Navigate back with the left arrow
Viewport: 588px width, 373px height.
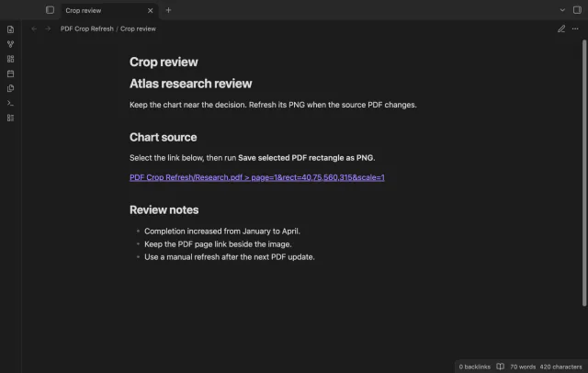(34, 28)
